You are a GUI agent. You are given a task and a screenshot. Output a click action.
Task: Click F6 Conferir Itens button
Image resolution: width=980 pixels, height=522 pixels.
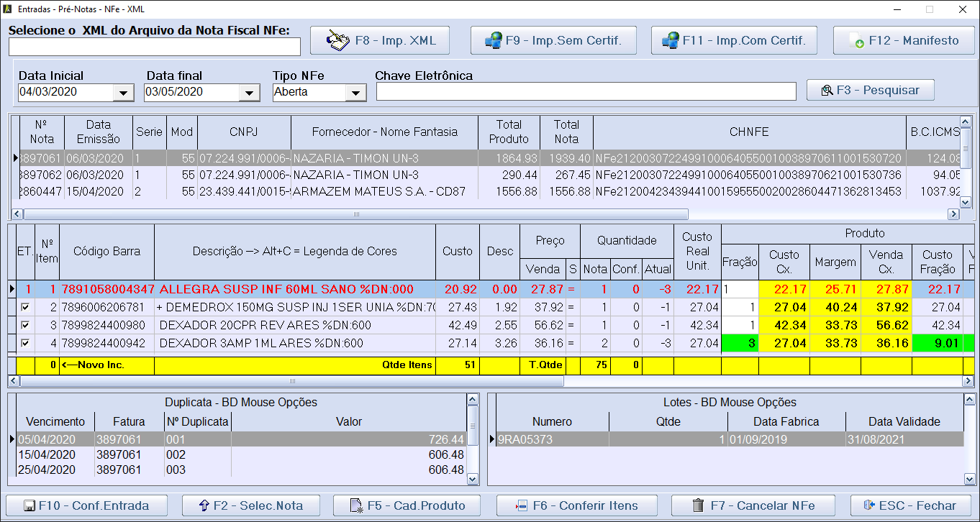pyautogui.click(x=576, y=505)
